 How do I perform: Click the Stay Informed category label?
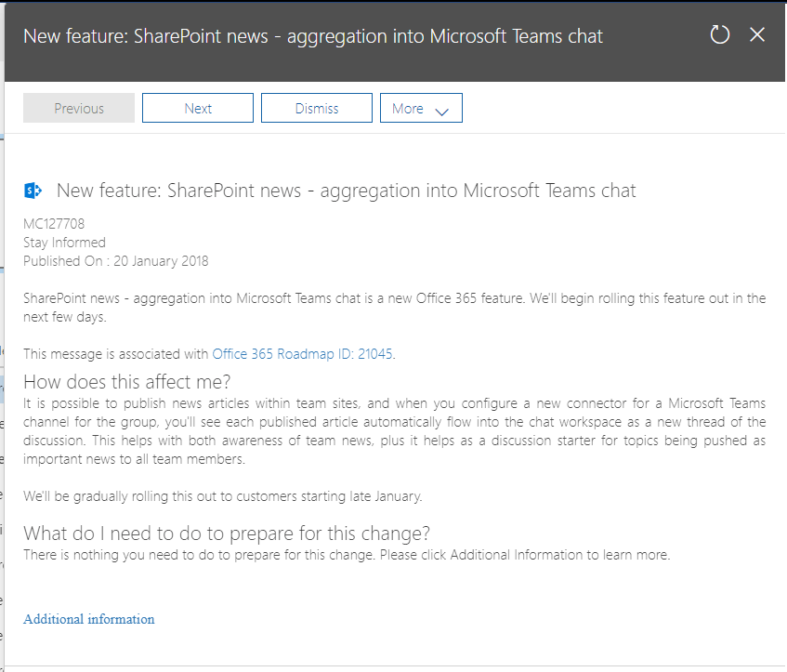coord(64,243)
